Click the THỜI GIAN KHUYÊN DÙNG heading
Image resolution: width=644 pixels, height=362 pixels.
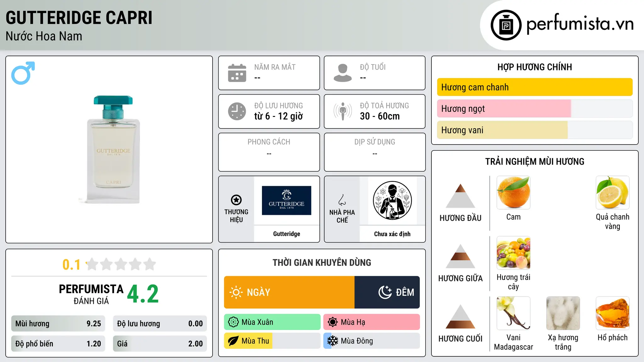322,262
